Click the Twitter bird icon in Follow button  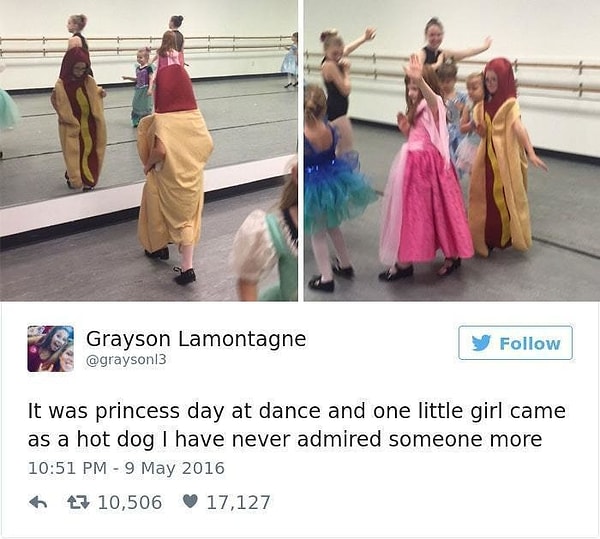(x=481, y=343)
